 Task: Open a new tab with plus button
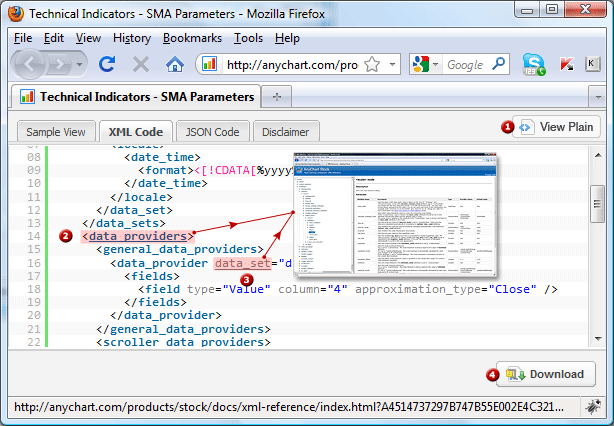click(276, 97)
